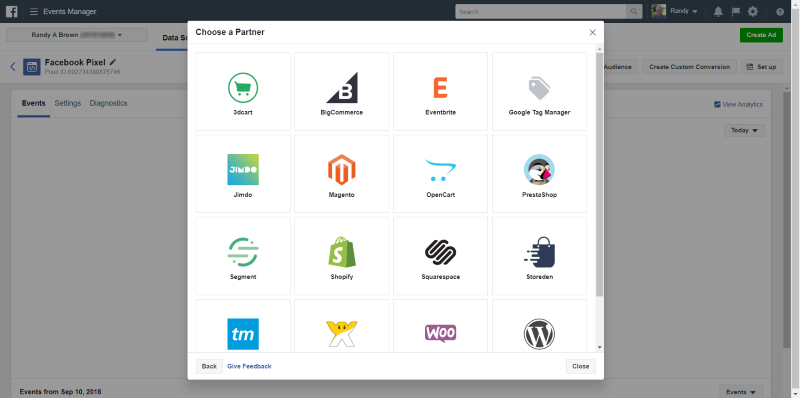
Task: Pick the WordPress partner logo
Action: [539, 334]
